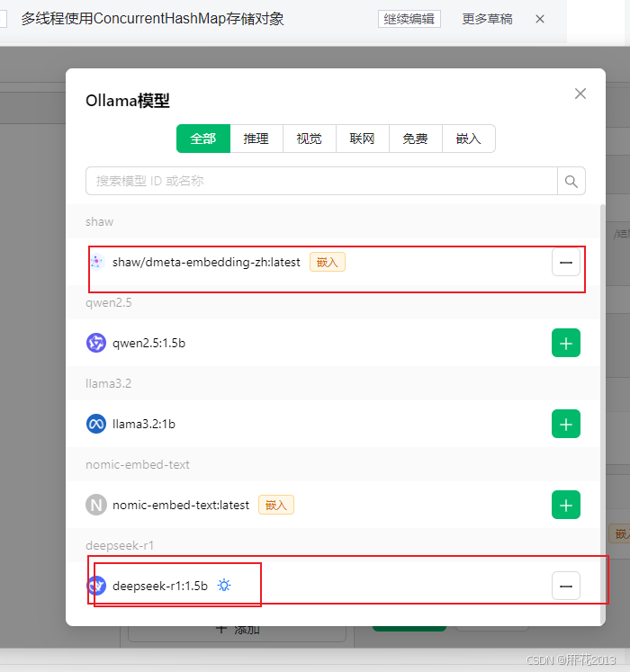Close the Ollama模型 dialog
Viewport: 630px width, 672px height.
(580, 94)
